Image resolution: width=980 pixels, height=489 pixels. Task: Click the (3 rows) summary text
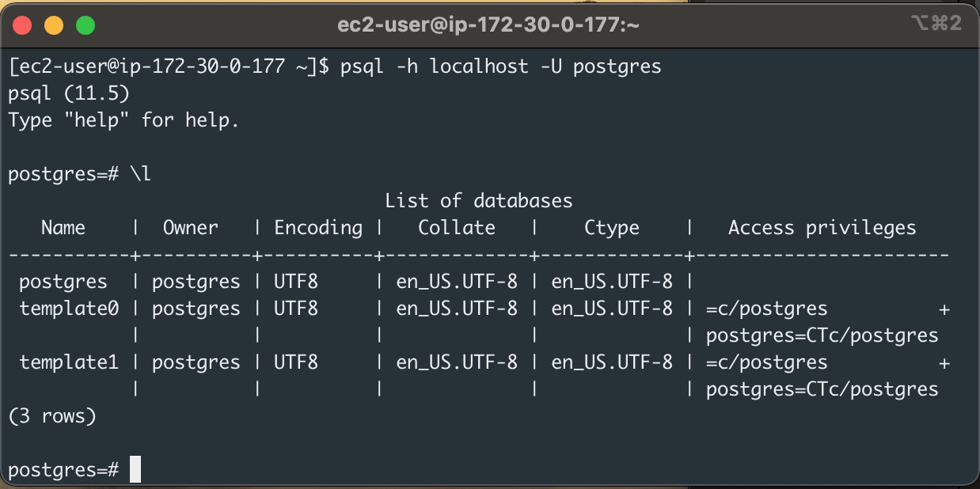tap(51, 415)
